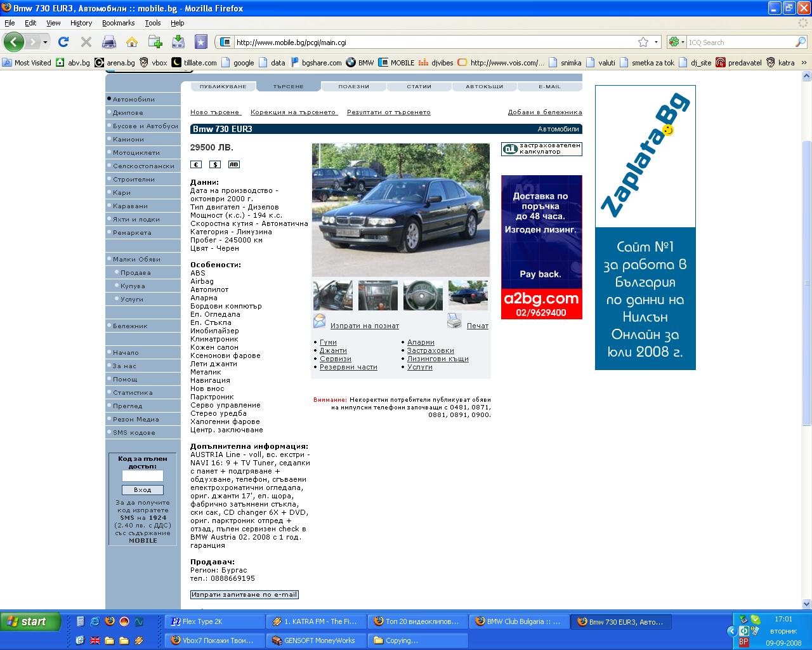Open the search engine selector dropdown
812x650 pixels.
point(676,43)
